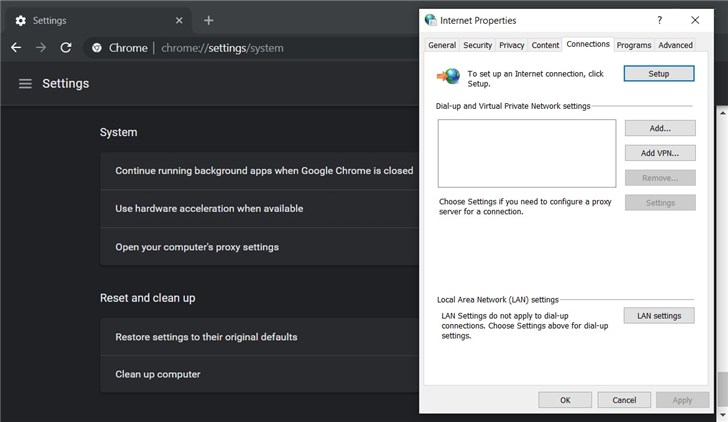Image resolution: width=728 pixels, height=422 pixels.
Task: Open LAN settings
Action: coord(659,316)
